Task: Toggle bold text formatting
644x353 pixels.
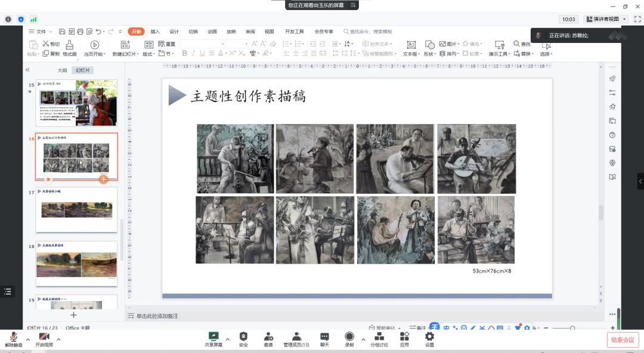Action: tap(184, 54)
